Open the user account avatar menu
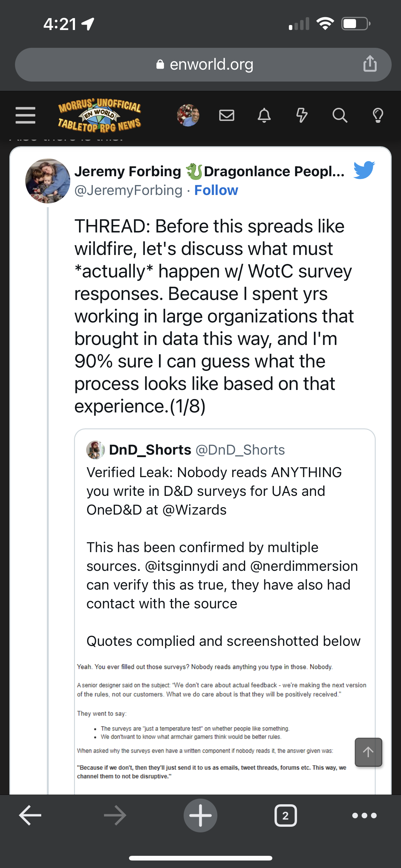This screenshot has height=868, width=401. click(x=188, y=115)
